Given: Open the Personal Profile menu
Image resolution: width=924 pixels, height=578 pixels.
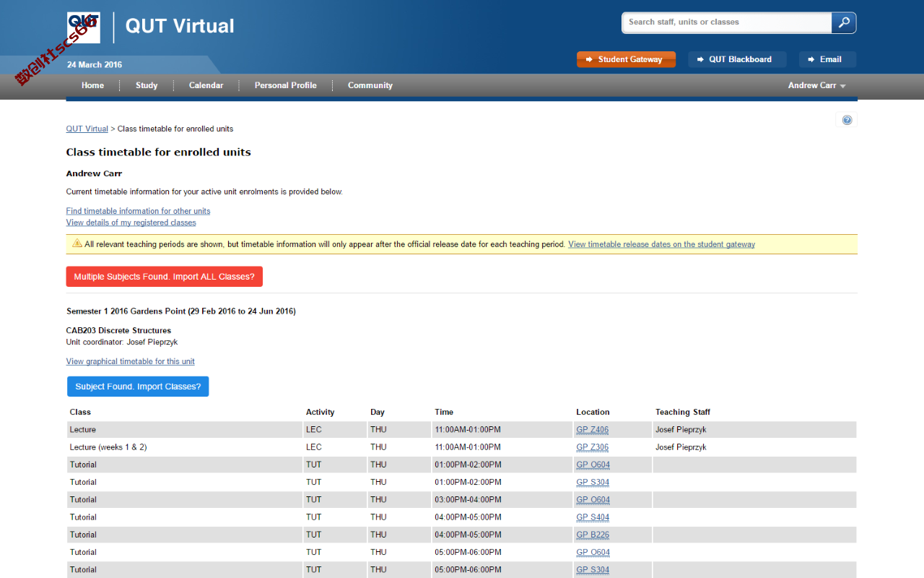Looking at the screenshot, I should click(x=286, y=85).
